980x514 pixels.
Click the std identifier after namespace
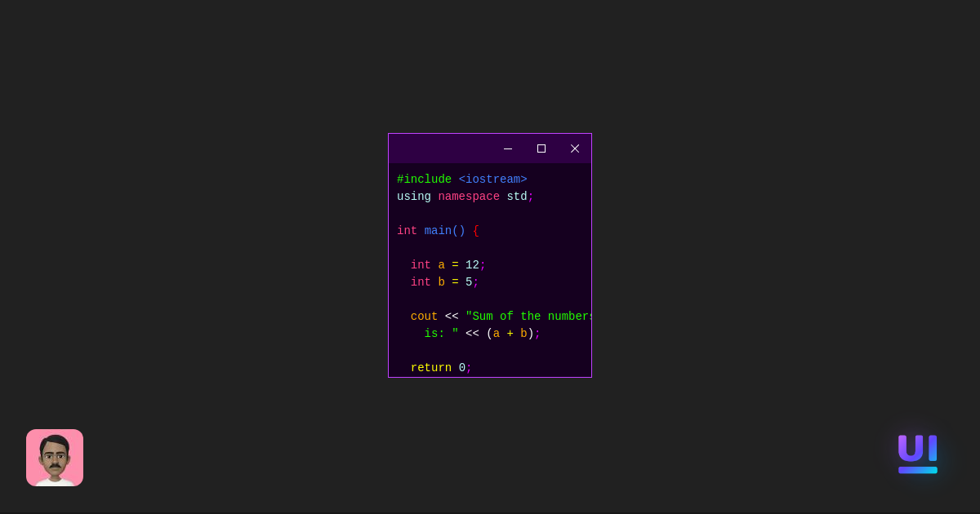point(516,196)
